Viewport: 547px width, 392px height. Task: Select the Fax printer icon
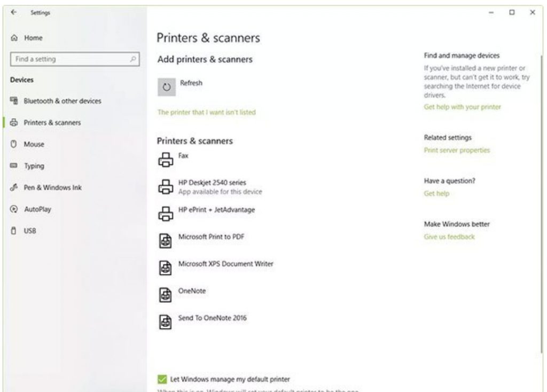coord(166,158)
